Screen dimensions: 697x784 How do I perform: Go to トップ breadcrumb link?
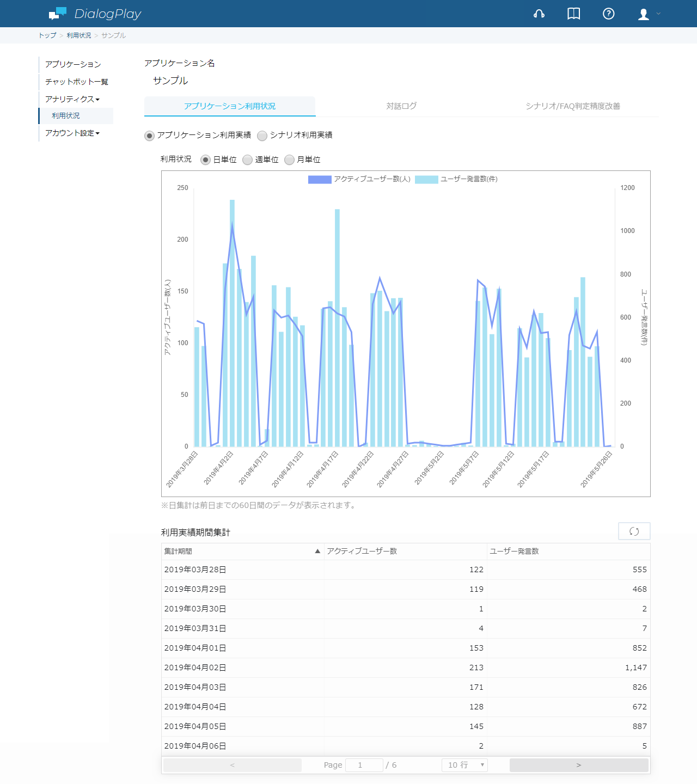(x=47, y=35)
